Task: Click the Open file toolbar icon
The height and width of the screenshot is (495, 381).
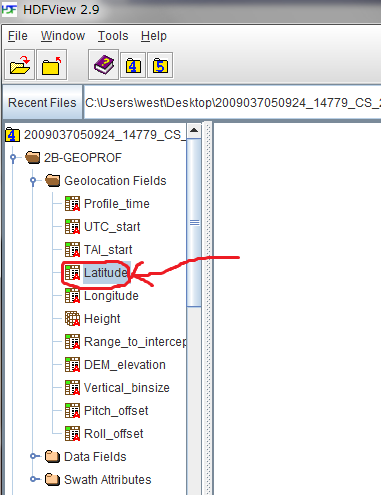Action: tap(20, 65)
